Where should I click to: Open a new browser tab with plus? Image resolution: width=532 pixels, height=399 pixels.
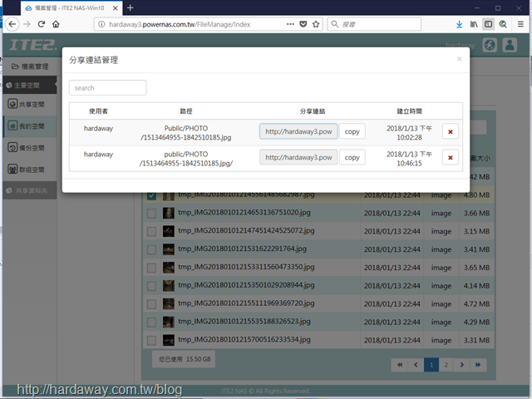tap(131, 7)
